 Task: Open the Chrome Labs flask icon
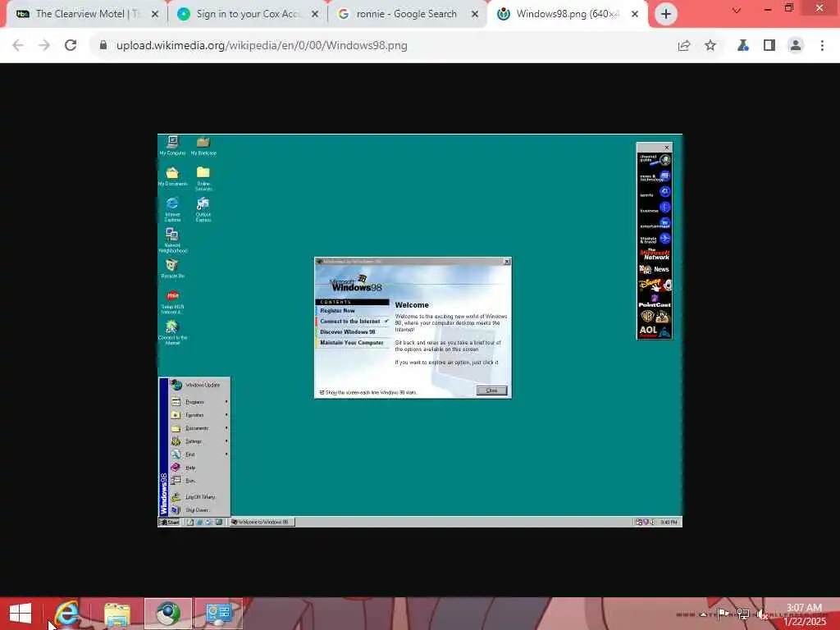pyautogui.click(x=742, y=46)
